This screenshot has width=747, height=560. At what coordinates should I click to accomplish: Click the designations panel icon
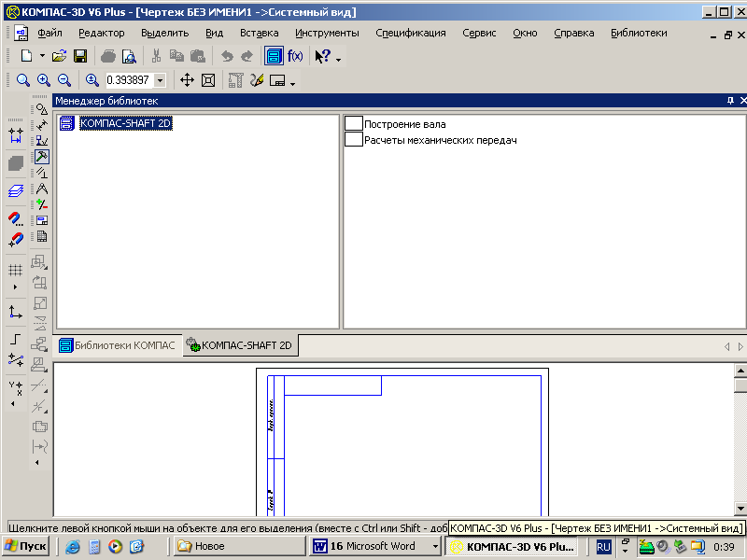(42, 141)
